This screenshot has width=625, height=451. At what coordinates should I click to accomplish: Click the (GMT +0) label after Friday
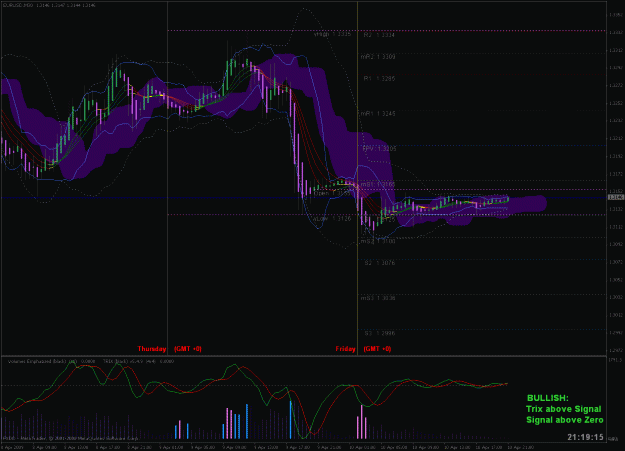(377, 349)
